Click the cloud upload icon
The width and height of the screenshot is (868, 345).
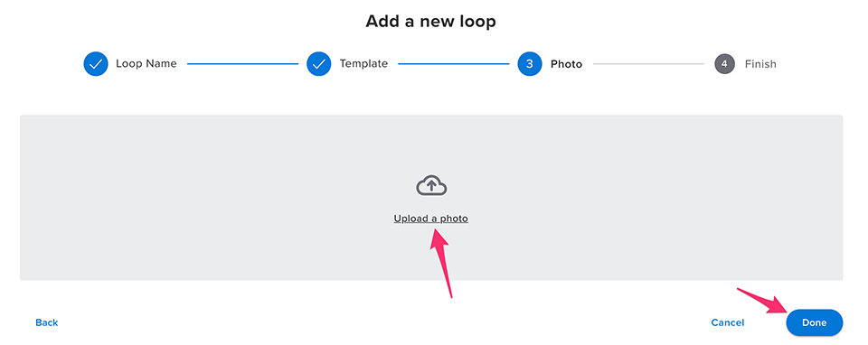(x=431, y=187)
